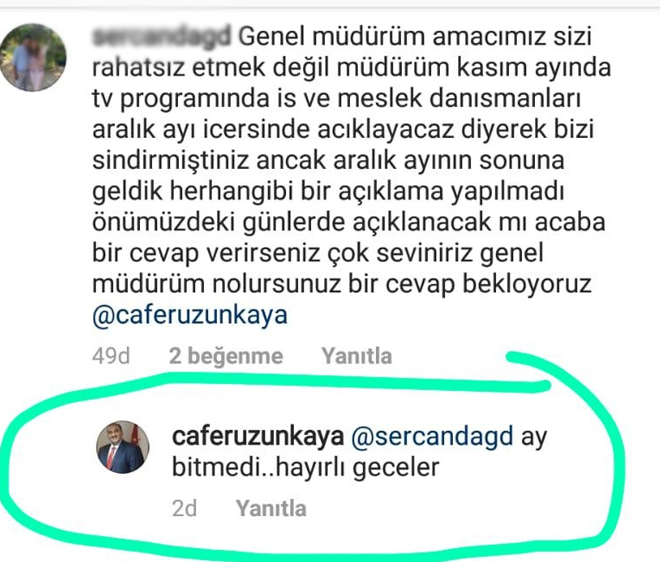The image size is (660, 562).
Task: Reply to the long comment with Yanıtla
Action: point(357,356)
